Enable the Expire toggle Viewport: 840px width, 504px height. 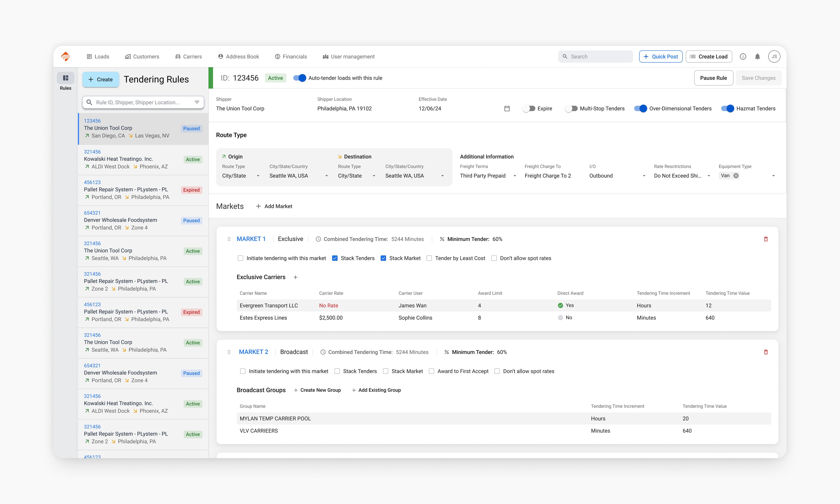[x=529, y=109]
